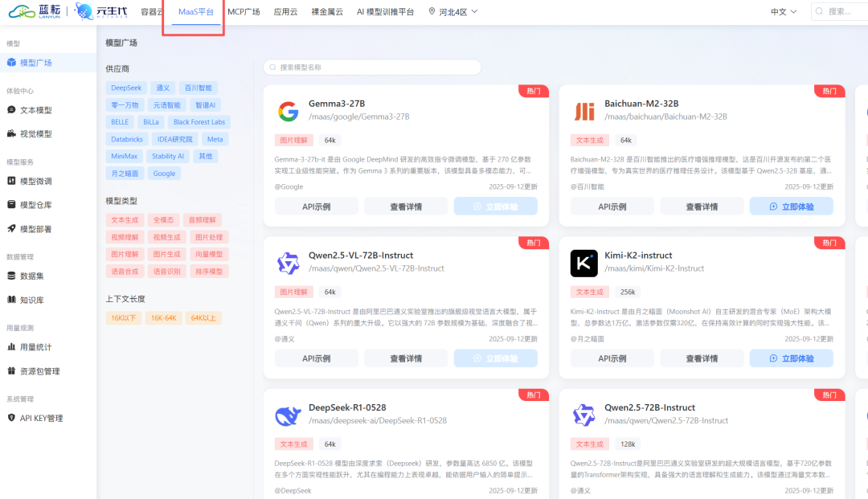Toggle 文本生成 model type filter
868x499 pixels.
[125, 220]
